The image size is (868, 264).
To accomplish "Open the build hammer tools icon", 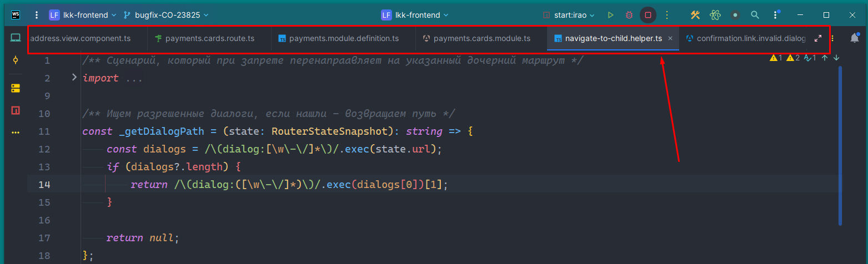I will 695,15.
